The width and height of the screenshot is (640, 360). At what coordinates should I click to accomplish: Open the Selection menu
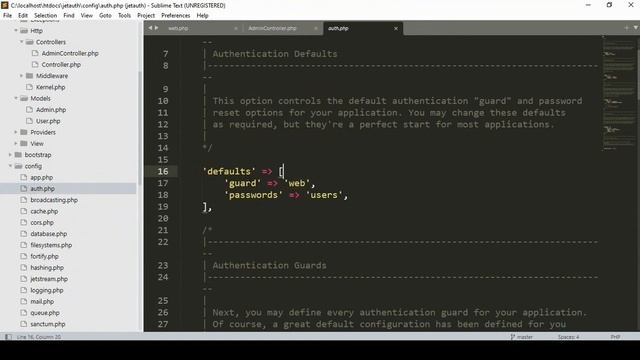coord(45,16)
